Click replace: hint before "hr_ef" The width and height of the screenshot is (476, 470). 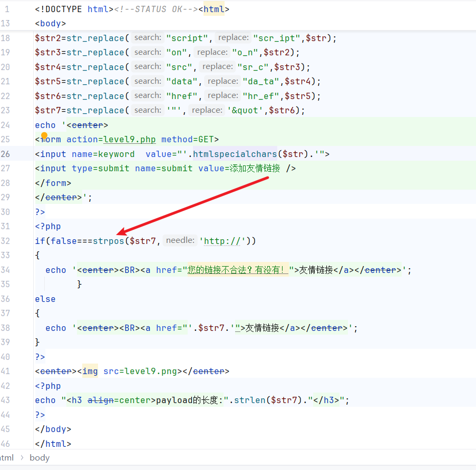click(222, 96)
